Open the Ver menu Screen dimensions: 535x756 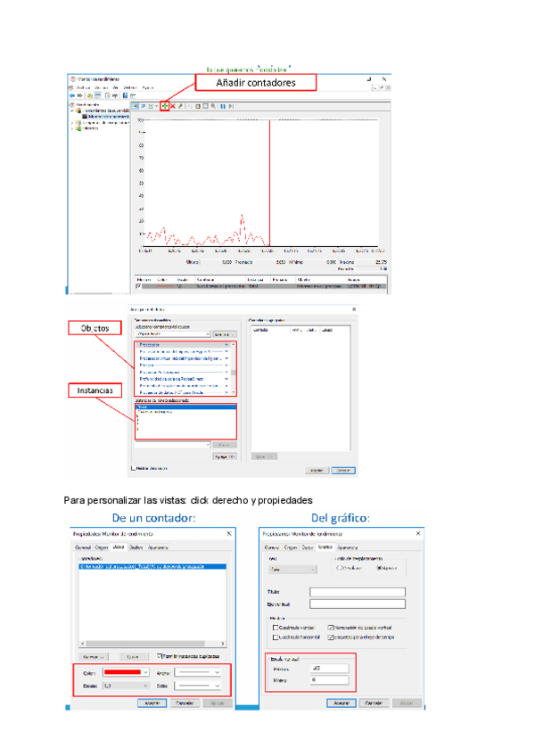pos(116,87)
